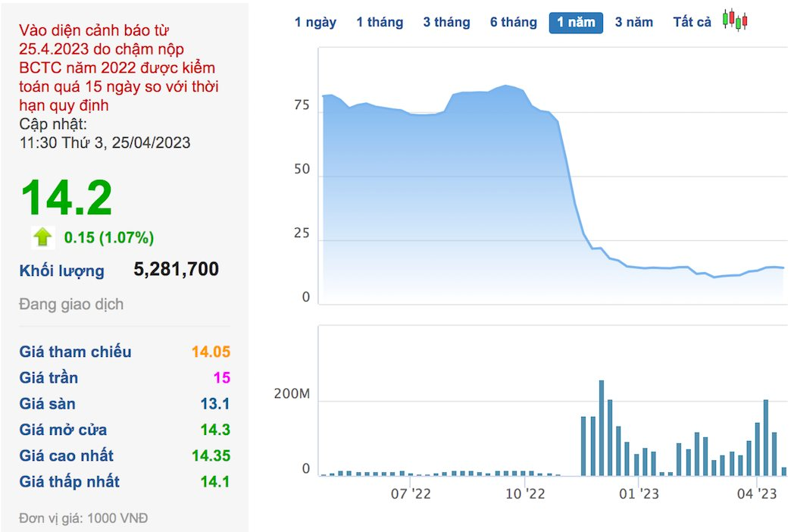This screenshot has height=532, width=794.
Task: Click the update time '11:30 Thứ 3, 25/04/2023'
Action: click(105, 142)
